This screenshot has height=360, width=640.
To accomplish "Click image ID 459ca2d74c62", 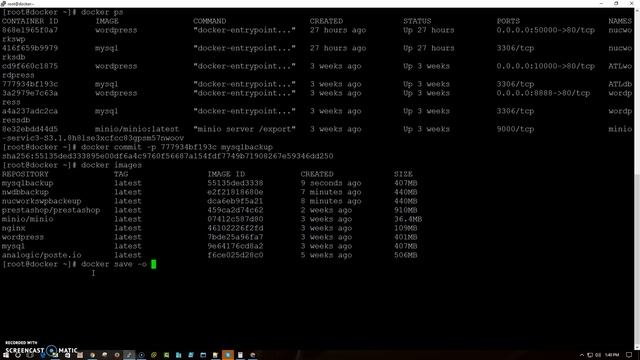I will (x=235, y=210).
